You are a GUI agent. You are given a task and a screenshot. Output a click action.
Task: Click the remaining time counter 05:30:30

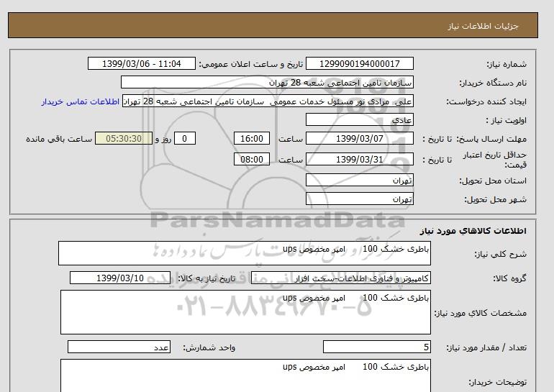tap(124, 138)
